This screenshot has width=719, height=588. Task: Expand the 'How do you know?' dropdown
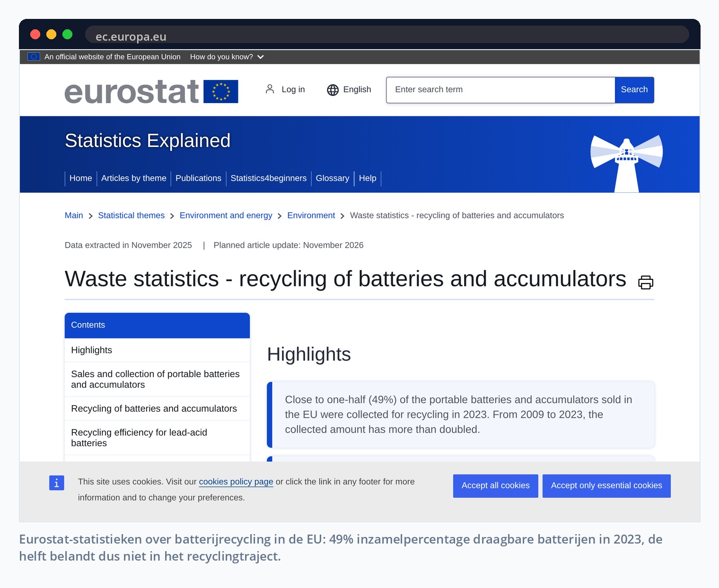click(227, 57)
